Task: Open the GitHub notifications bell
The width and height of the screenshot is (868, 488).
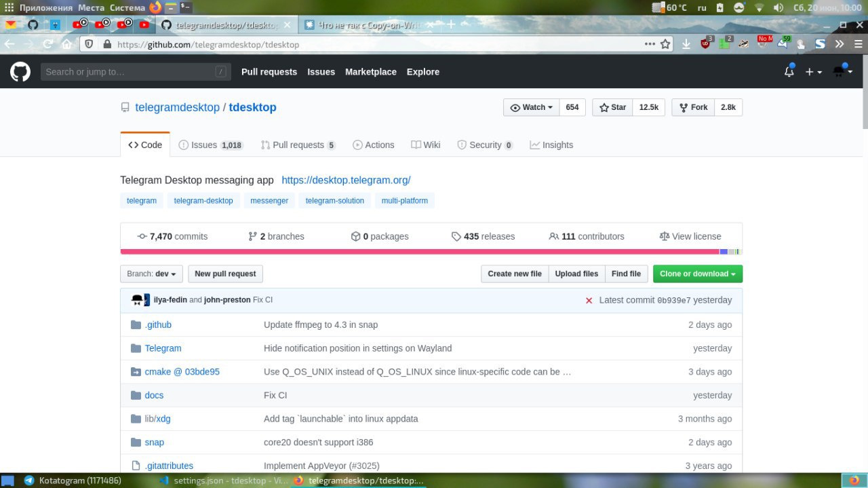Action: [x=789, y=71]
